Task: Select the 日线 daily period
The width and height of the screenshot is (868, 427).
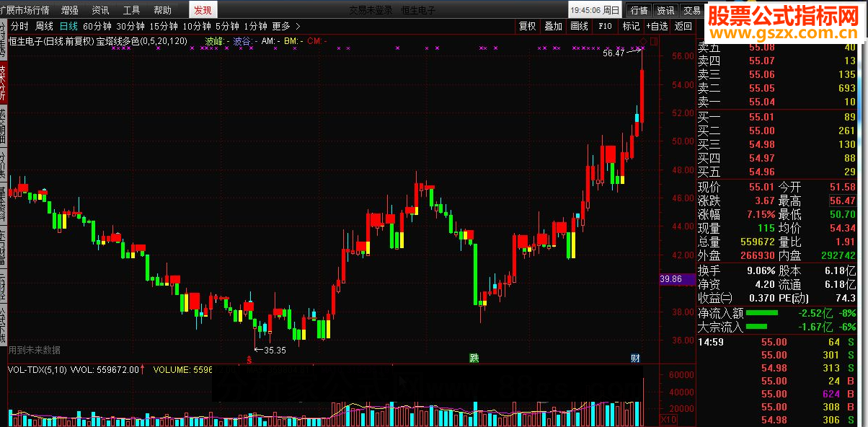Action: tap(68, 26)
